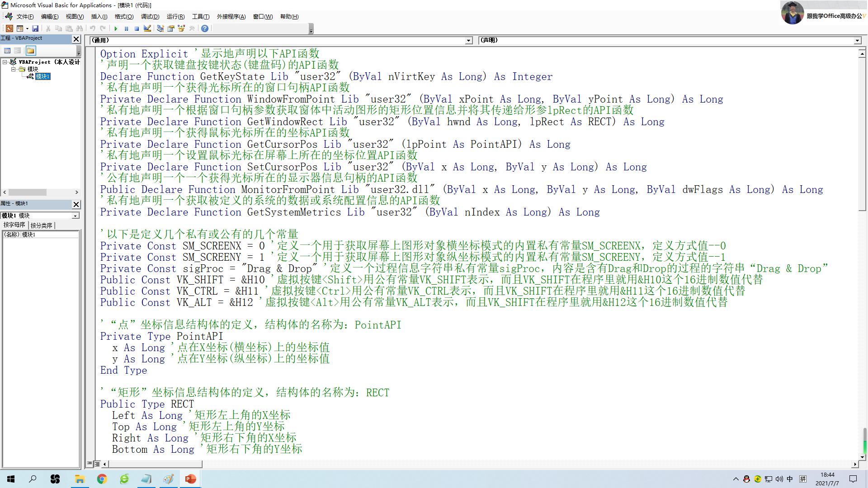Screen dimensions: 868x488
Task: Click the blue Help question mark icon
Action: tap(205, 28)
